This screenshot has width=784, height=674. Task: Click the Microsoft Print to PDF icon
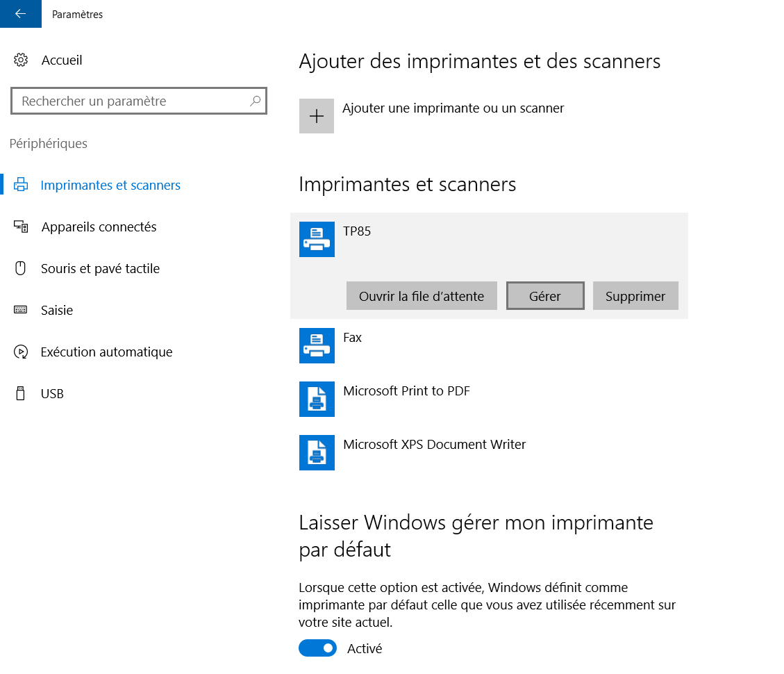click(317, 399)
